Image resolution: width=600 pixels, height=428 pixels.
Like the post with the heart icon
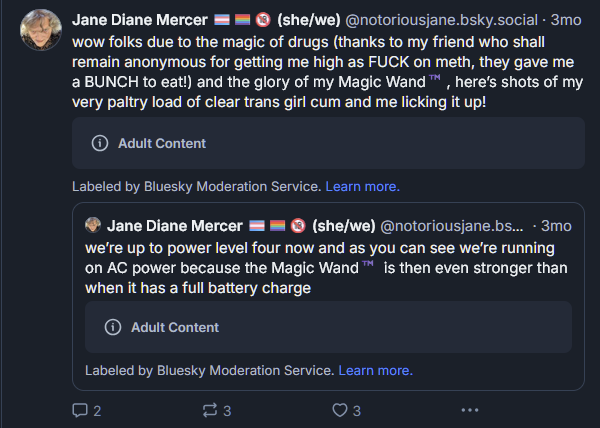pyautogui.click(x=340, y=410)
